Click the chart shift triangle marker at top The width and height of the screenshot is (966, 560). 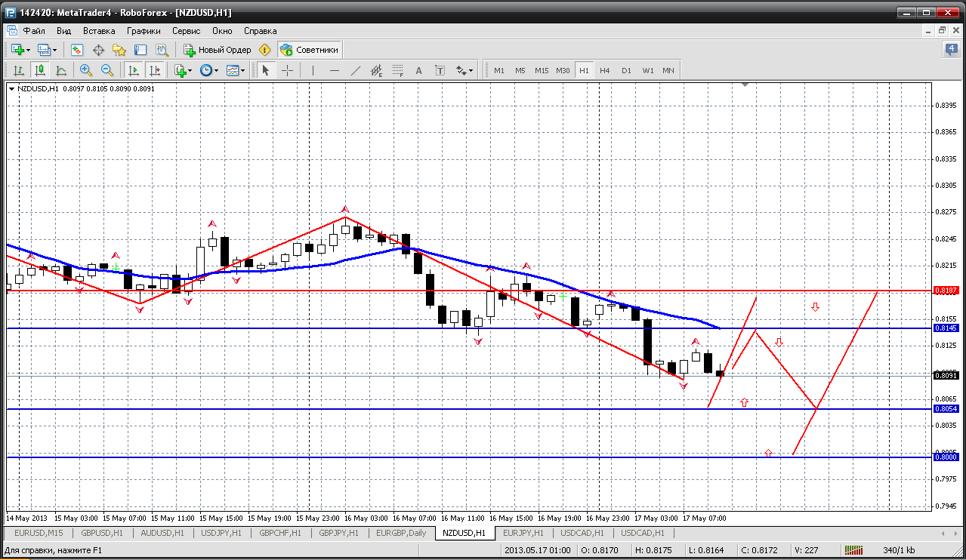(x=745, y=85)
